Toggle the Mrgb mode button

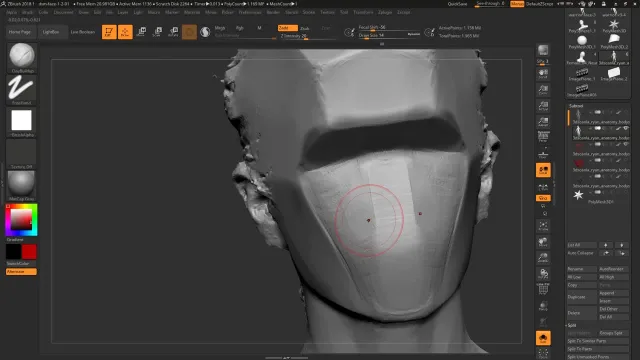click(x=220, y=28)
